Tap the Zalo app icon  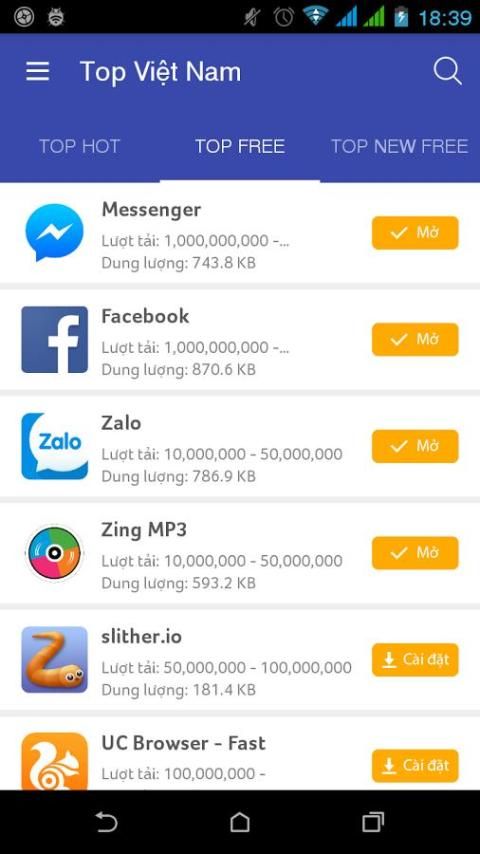pos(54,446)
